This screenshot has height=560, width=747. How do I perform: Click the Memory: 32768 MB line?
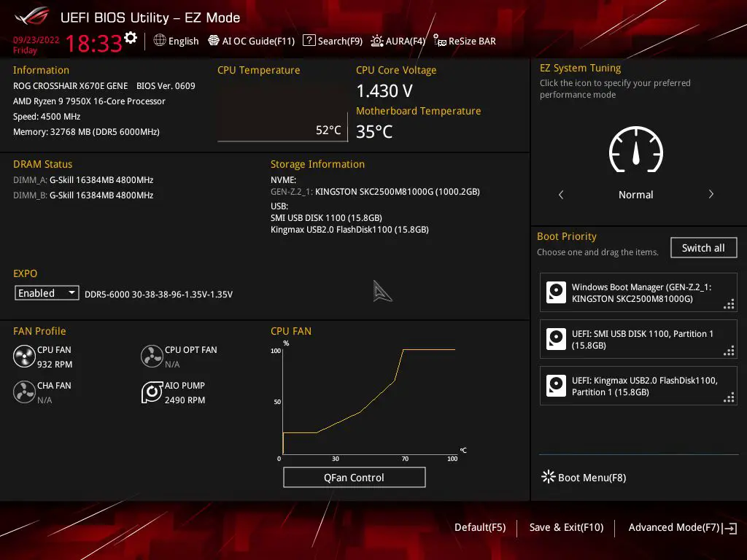(x=86, y=131)
